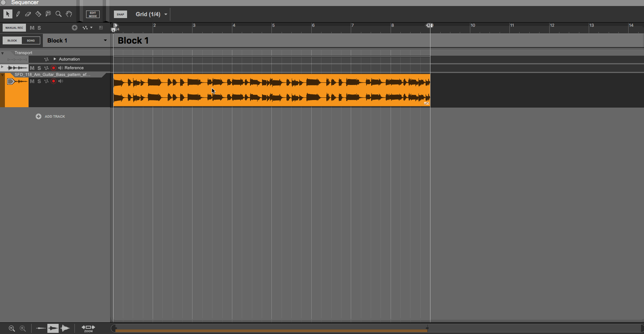
Task: Click the left loop locator (L) marker
Action: (x=115, y=25)
